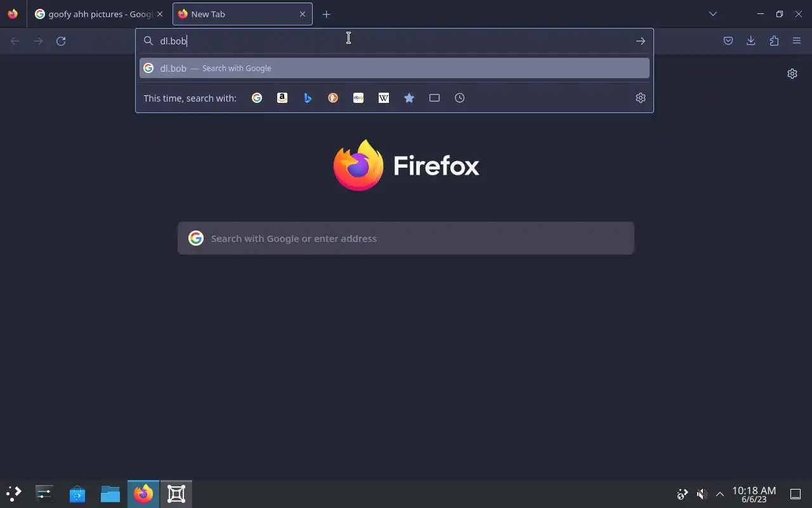Search this time with eBay icon
The width and height of the screenshot is (812, 508).
[358, 98]
